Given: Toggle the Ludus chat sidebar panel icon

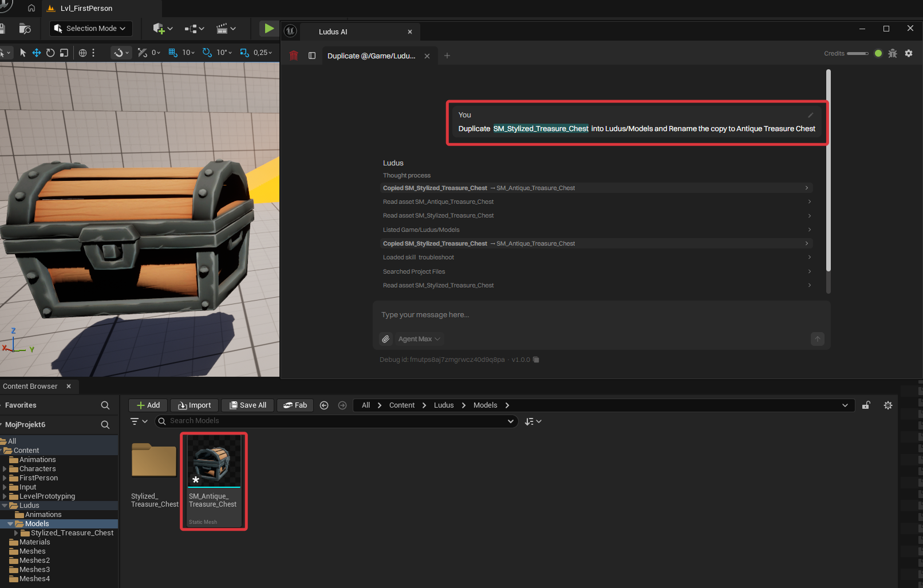Looking at the screenshot, I should click(312, 56).
